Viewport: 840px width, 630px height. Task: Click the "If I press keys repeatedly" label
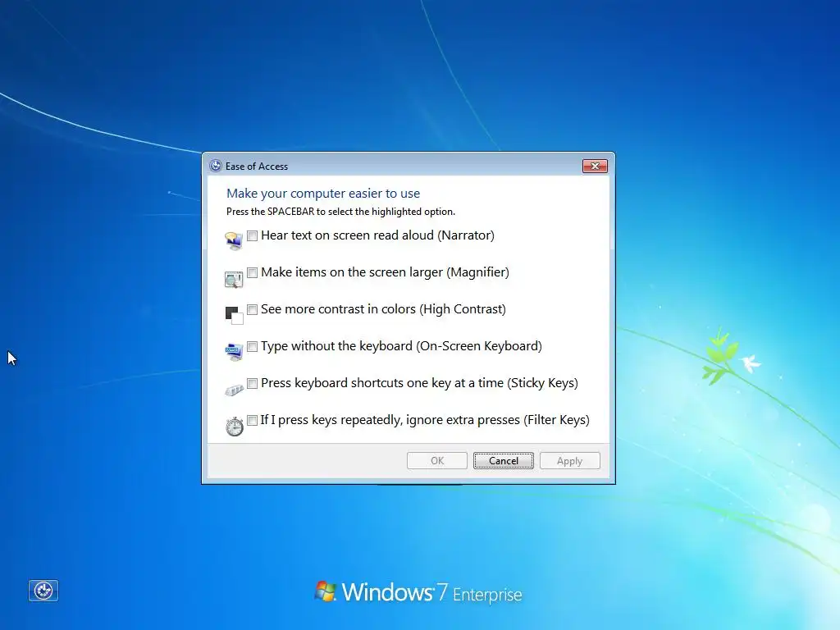(426, 420)
